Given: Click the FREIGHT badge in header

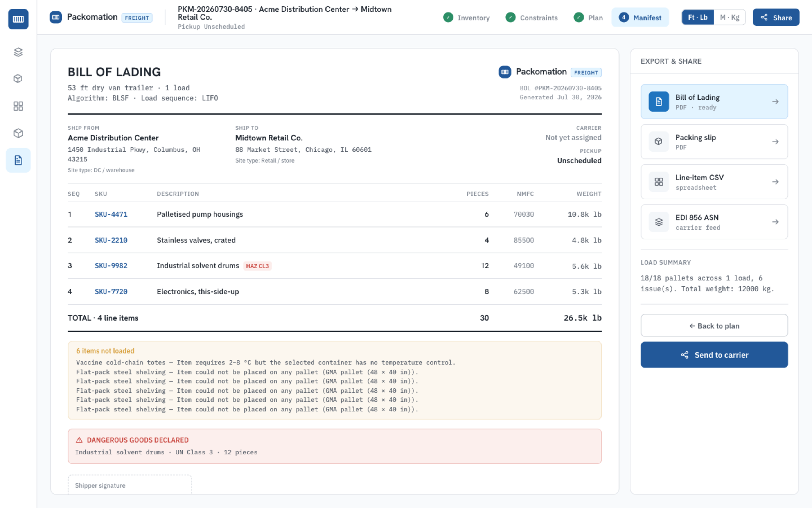Looking at the screenshot, I should [x=137, y=18].
